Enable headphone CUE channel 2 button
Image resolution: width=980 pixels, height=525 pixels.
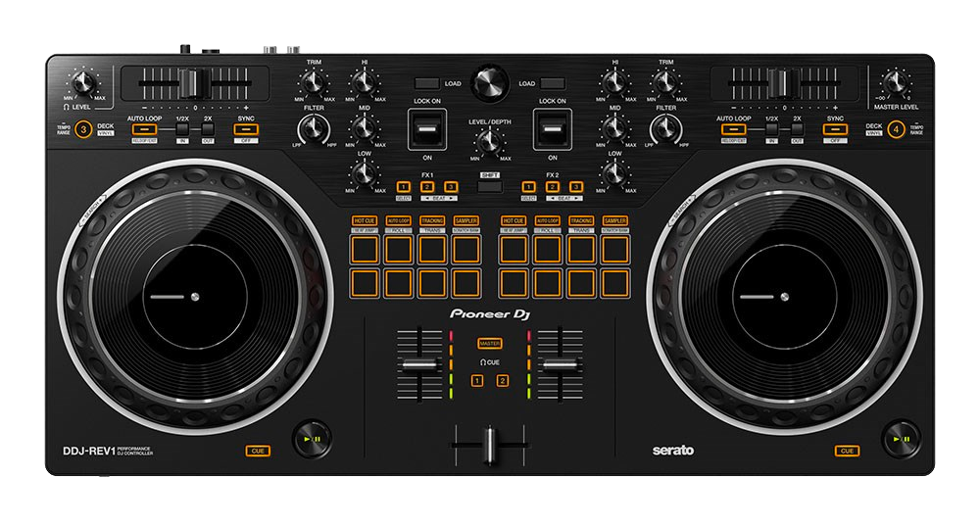(503, 380)
